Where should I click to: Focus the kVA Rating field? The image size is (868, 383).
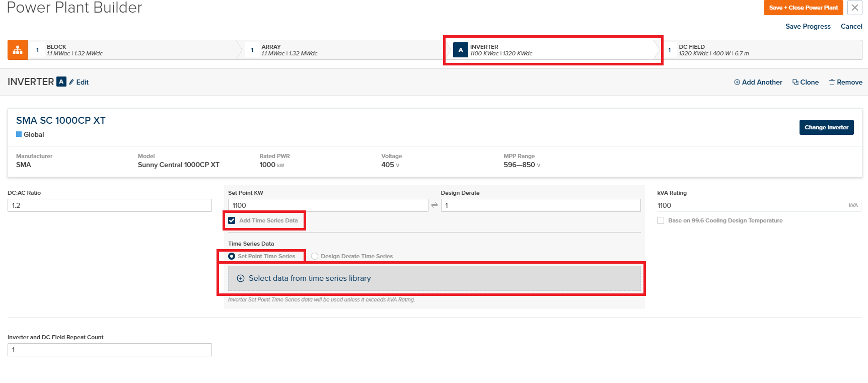pos(759,205)
